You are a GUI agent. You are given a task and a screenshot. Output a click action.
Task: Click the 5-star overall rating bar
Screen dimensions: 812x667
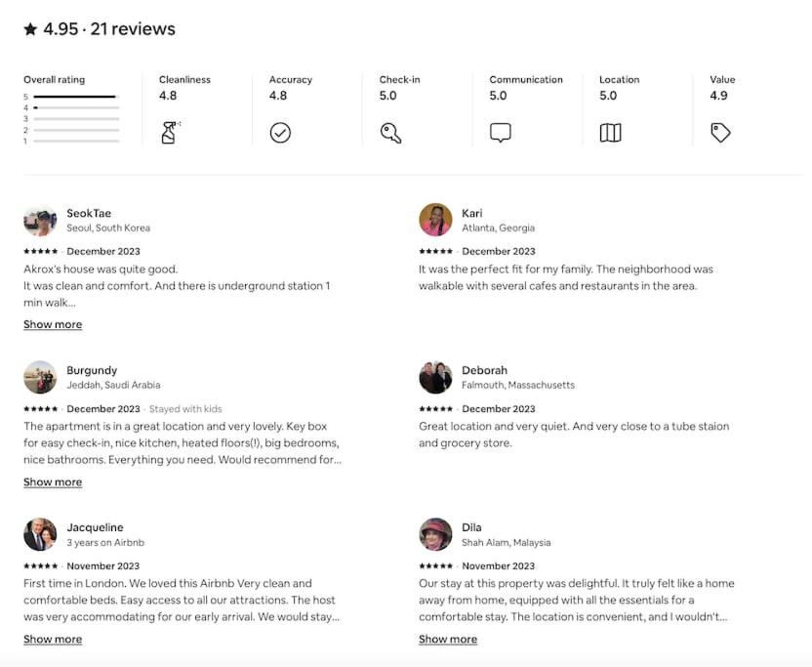tap(77, 97)
